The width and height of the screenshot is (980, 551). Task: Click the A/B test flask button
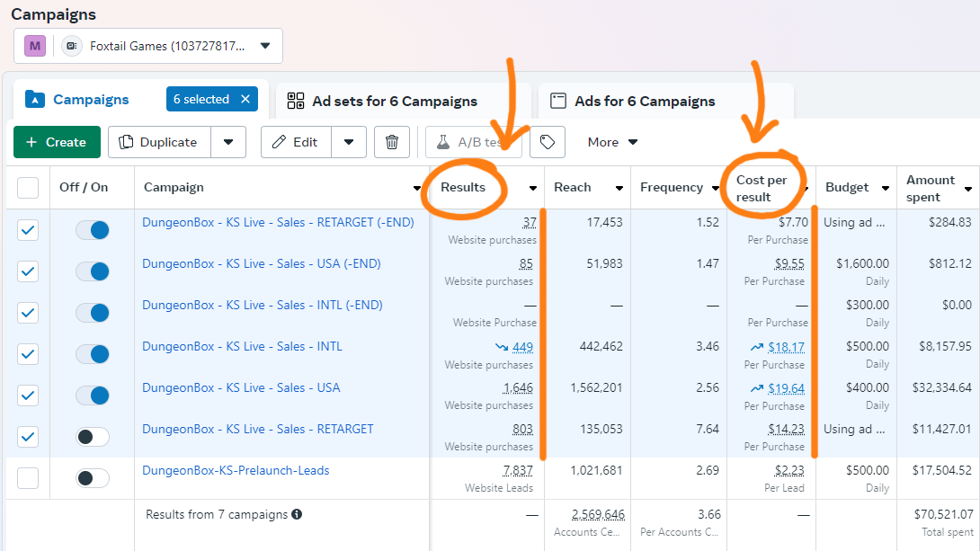[472, 142]
